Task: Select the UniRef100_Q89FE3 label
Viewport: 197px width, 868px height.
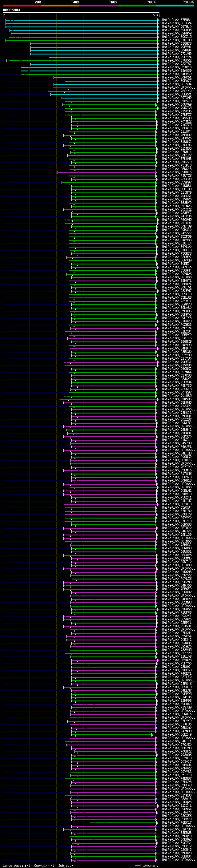Action: coord(177,294)
